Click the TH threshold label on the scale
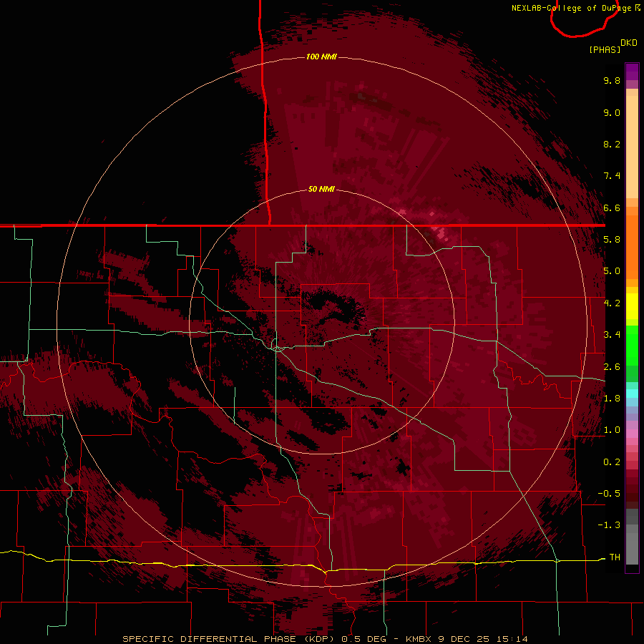The width and height of the screenshot is (644, 644). coord(615,557)
